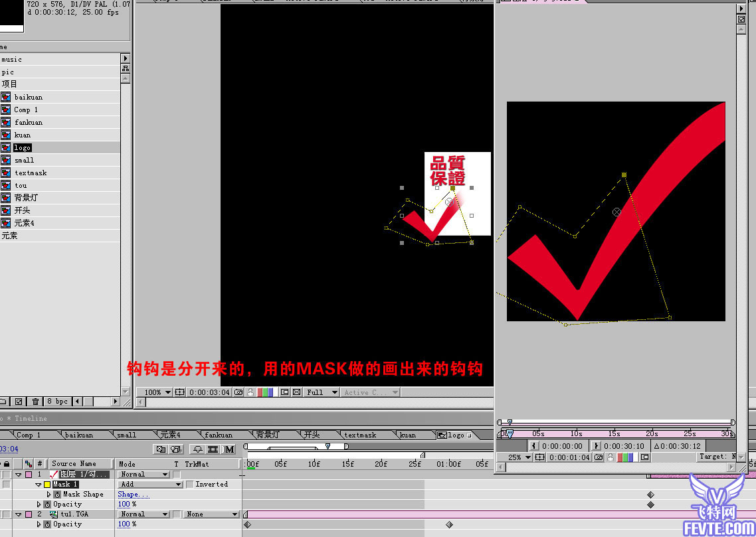Screen dimensions: 756x537
Task: Toggle lock switch for Mask 1
Action: (x=6, y=485)
